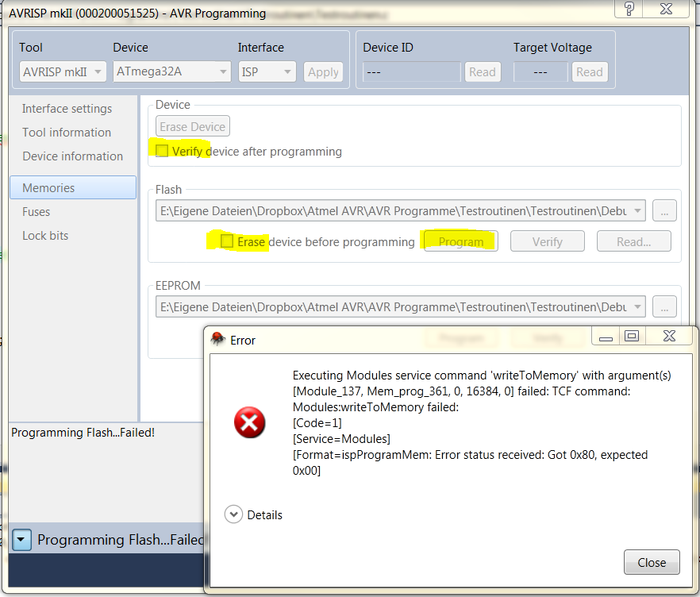The width and height of the screenshot is (700, 597).
Task: Close the Error dialog with X
Action: point(669,337)
